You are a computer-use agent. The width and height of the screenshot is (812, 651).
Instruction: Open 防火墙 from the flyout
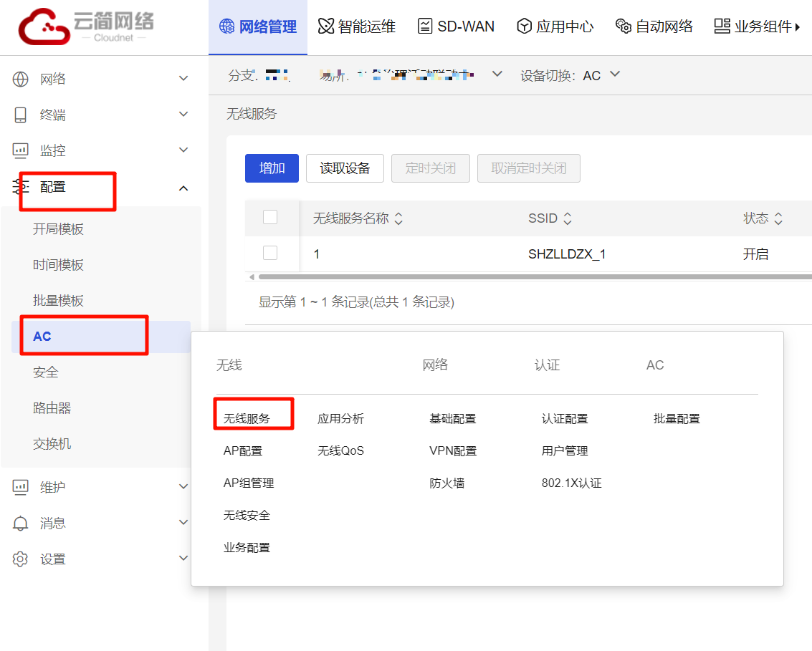tap(447, 483)
